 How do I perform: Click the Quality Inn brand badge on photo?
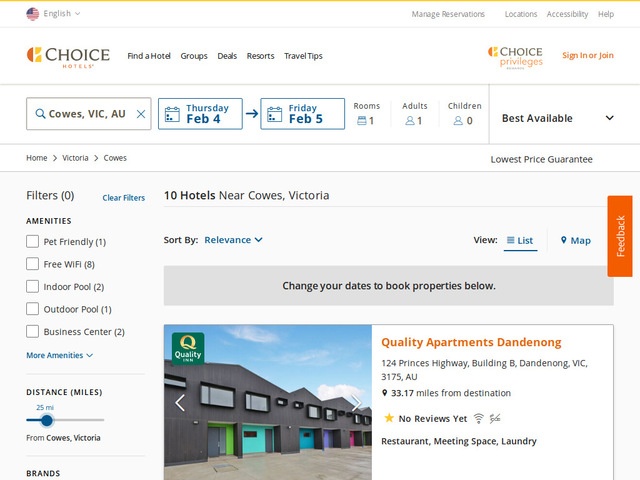(x=188, y=348)
